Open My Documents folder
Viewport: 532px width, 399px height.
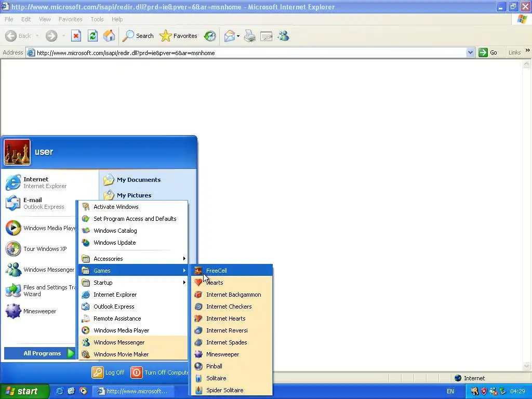[x=149, y=180]
